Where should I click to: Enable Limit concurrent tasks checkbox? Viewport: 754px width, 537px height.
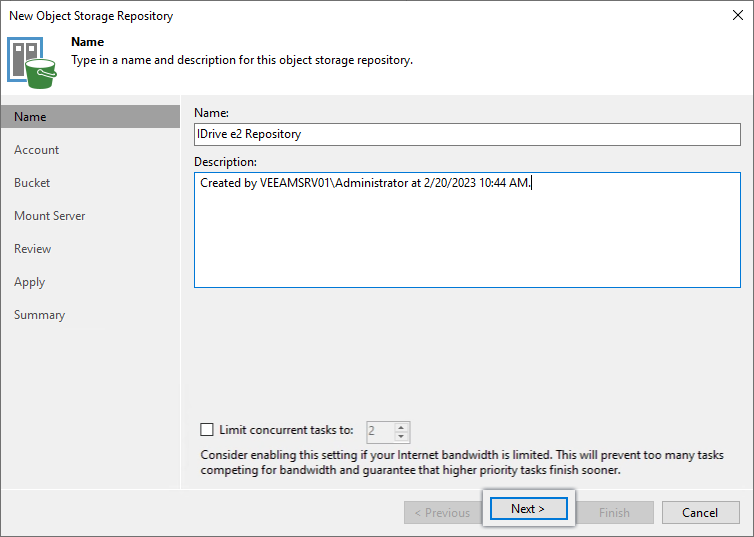(x=207, y=429)
